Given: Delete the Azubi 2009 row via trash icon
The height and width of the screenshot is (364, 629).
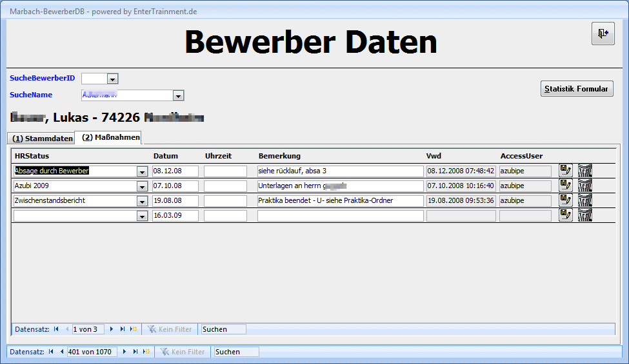Looking at the screenshot, I should pos(584,186).
